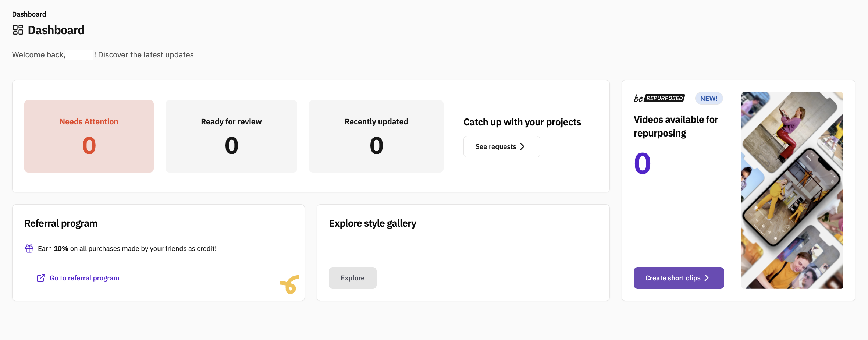Click the See requests button
This screenshot has width=868, height=340.
(x=502, y=146)
